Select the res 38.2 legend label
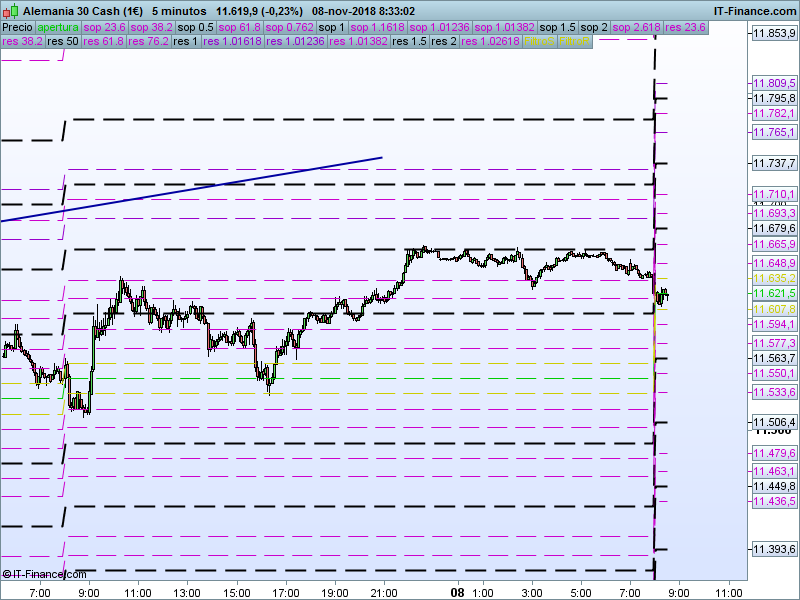This screenshot has width=800, height=600. [22, 41]
